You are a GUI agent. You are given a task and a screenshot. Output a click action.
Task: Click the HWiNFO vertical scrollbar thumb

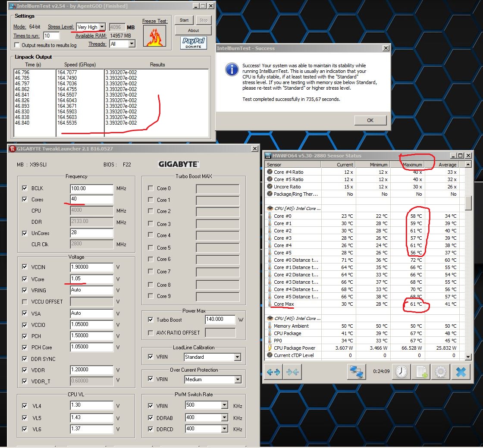(x=468, y=203)
